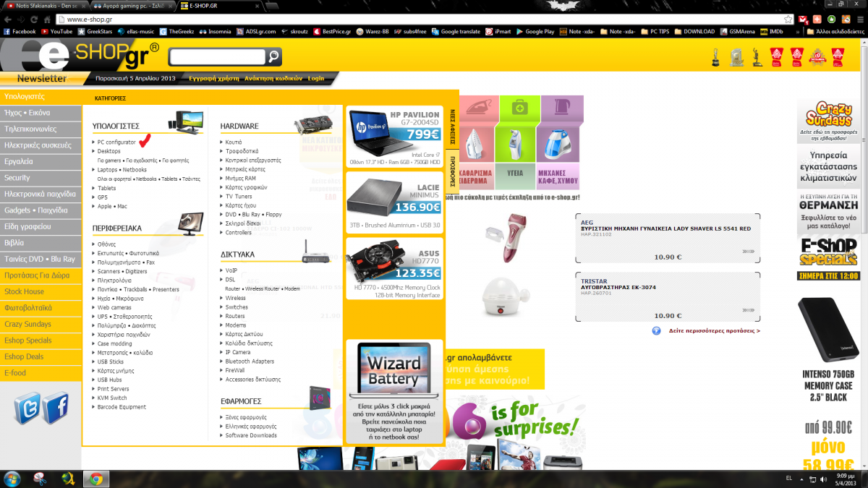Open PC TIPS bookmark folder
The image size is (868, 488).
657,32
